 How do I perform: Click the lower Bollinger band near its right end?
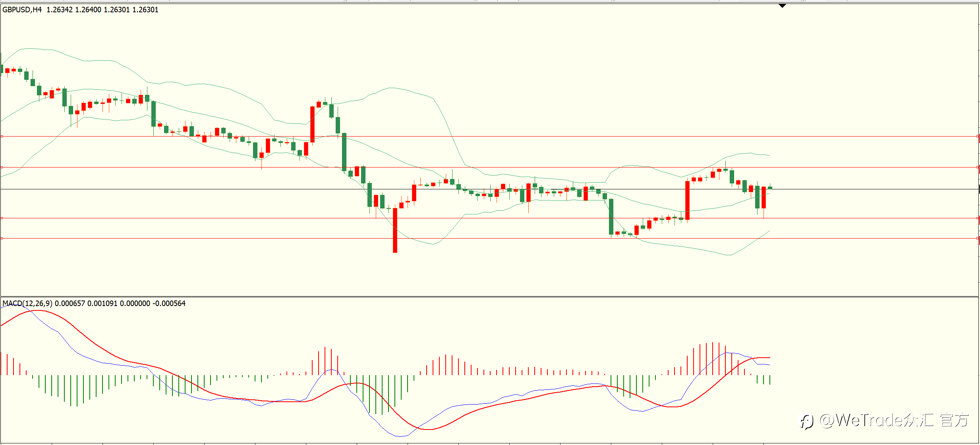point(763,235)
